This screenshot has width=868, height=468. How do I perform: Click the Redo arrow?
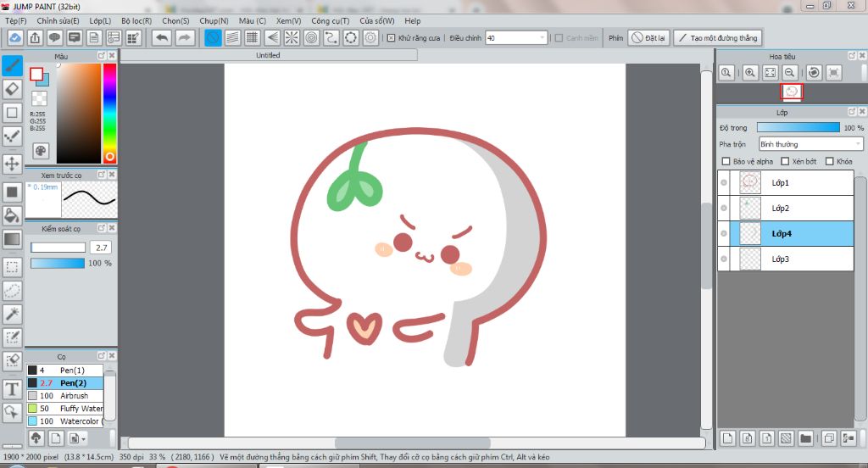point(184,37)
